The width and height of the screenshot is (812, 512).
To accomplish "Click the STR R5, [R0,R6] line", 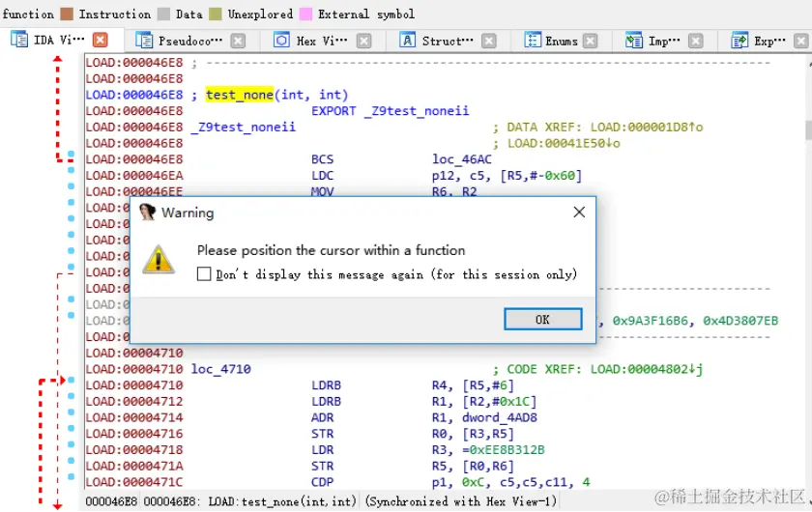I will [x=412, y=466].
